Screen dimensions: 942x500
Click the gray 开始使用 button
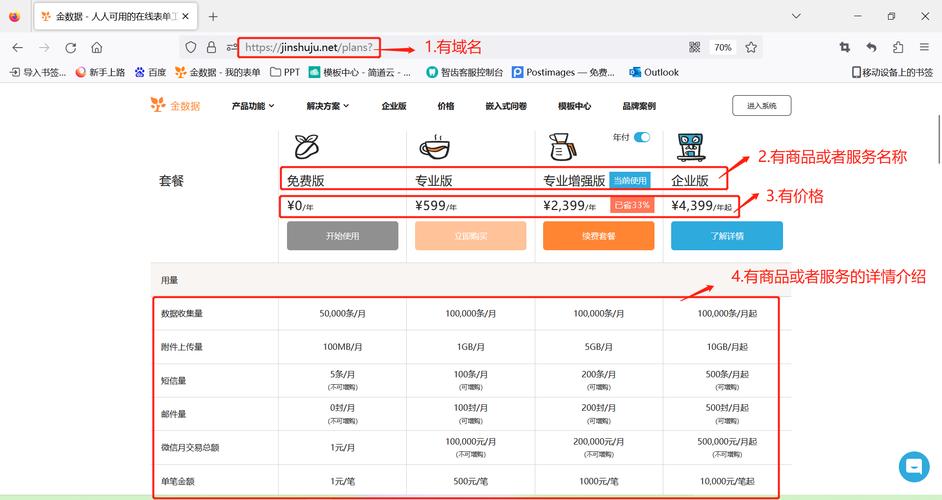pyautogui.click(x=342, y=236)
